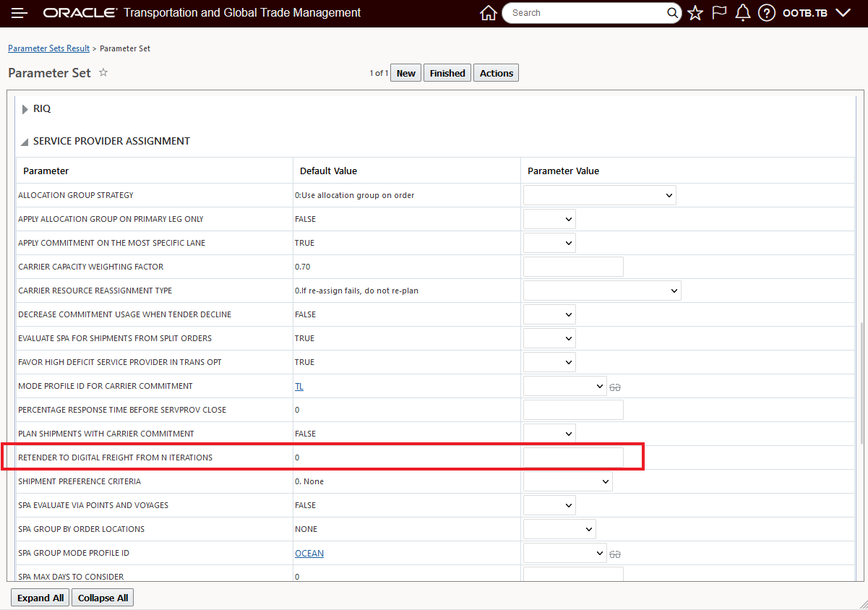Expand the RIQ section

(25, 109)
